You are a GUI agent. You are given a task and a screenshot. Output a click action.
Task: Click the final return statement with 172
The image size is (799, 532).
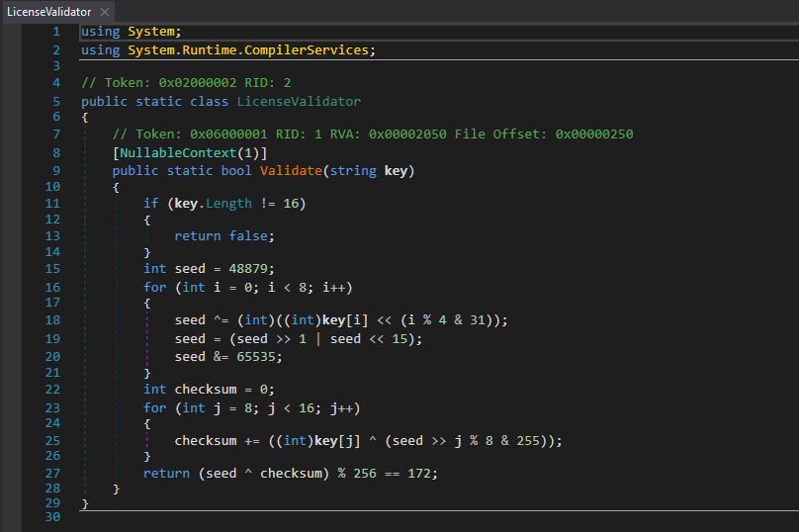pos(291,474)
